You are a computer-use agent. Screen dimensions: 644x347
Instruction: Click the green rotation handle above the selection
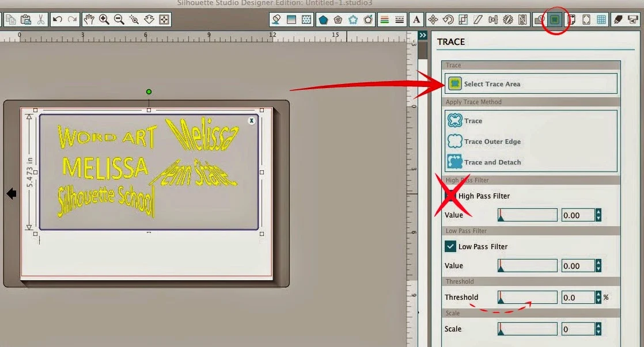pyautogui.click(x=149, y=91)
